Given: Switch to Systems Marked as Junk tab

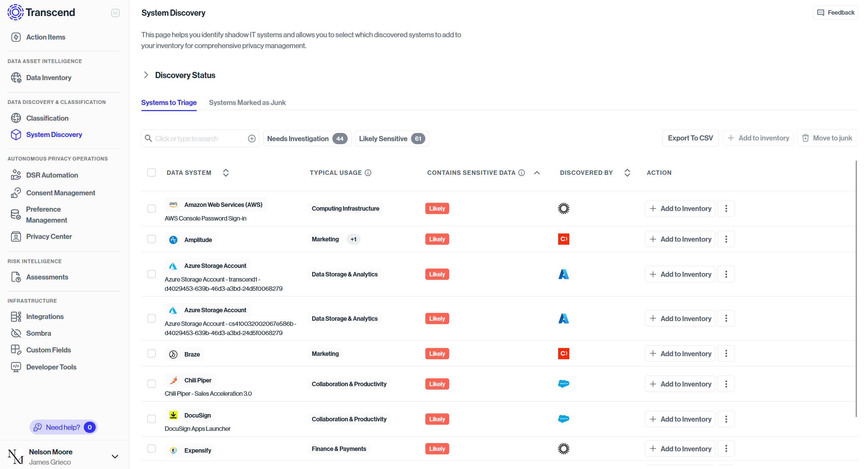Looking at the screenshot, I should [247, 103].
